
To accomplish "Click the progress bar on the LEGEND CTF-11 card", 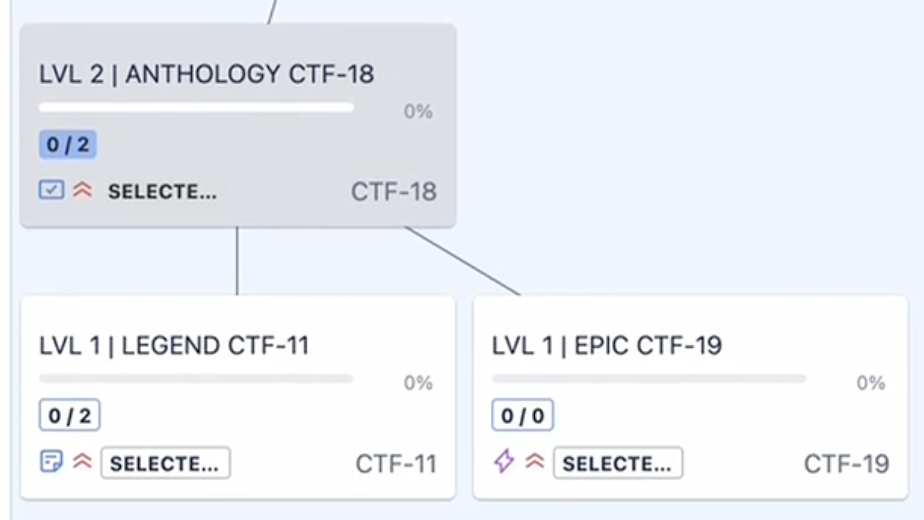I will coord(196,379).
